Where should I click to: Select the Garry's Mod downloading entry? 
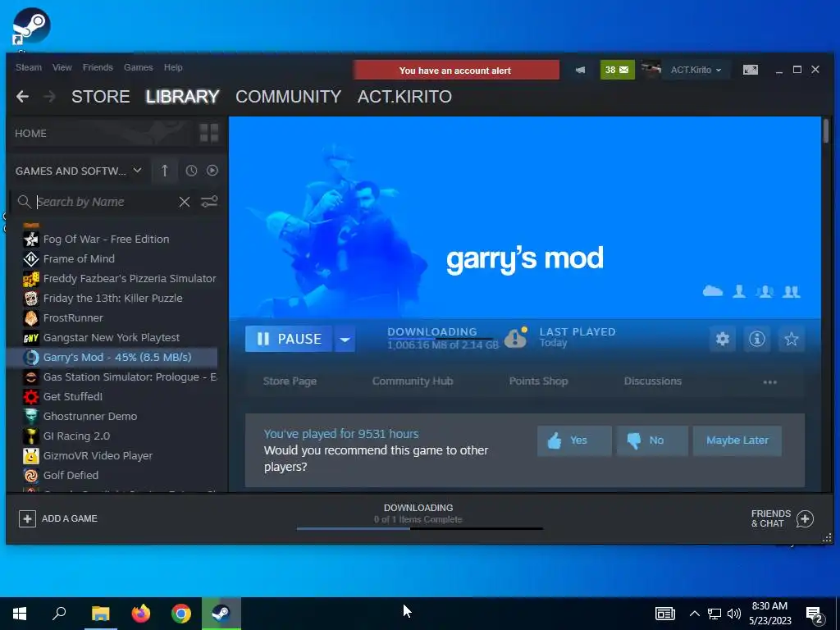pyautogui.click(x=112, y=357)
